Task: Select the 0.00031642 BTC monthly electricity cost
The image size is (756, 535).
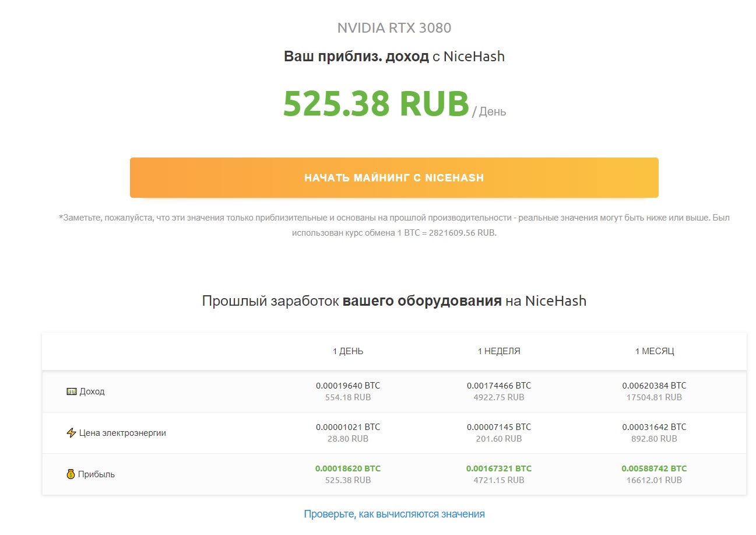Action: [655, 427]
